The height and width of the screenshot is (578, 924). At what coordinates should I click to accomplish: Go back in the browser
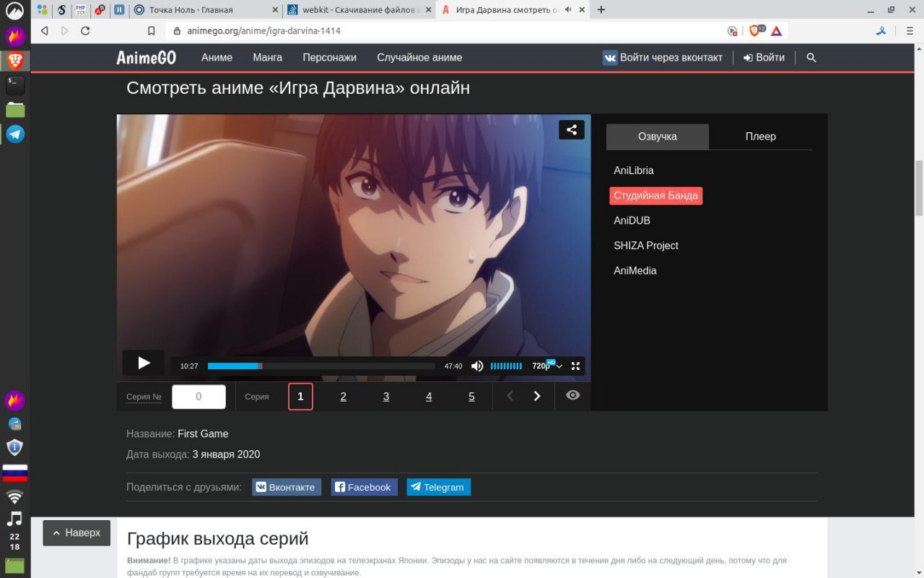pyautogui.click(x=45, y=31)
